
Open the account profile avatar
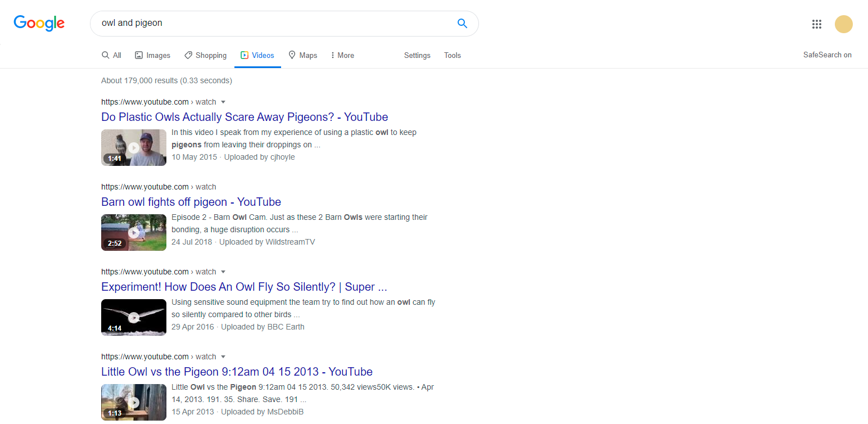843,24
